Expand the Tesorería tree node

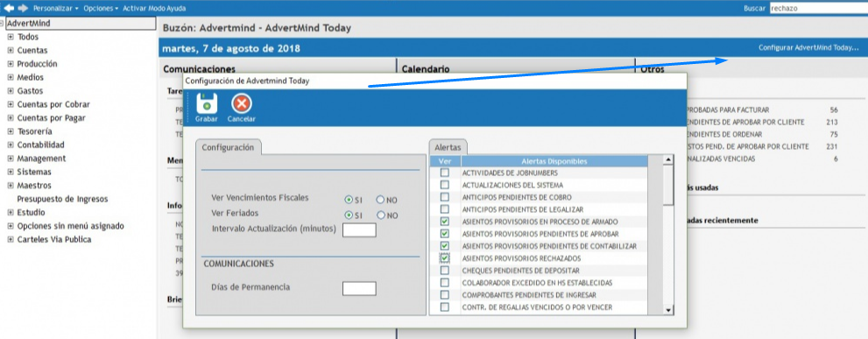(10, 131)
